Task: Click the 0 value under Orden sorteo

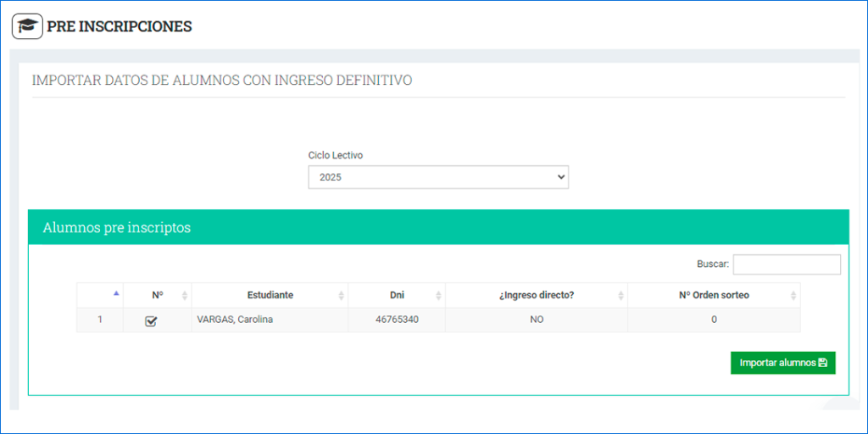Action: point(714,320)
